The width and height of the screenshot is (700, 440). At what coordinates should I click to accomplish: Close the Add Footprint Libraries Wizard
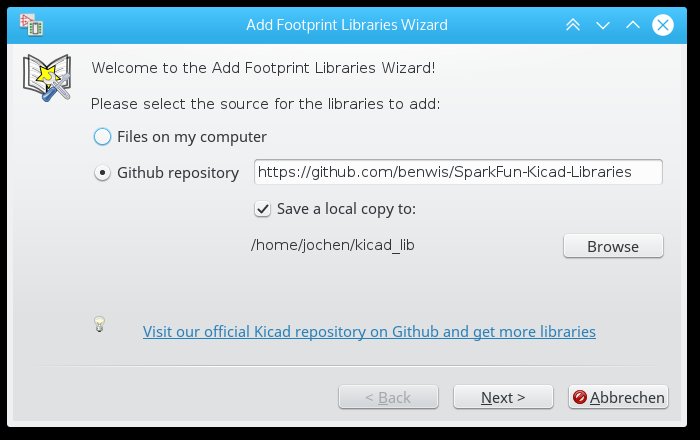click(x=662, y=25)
